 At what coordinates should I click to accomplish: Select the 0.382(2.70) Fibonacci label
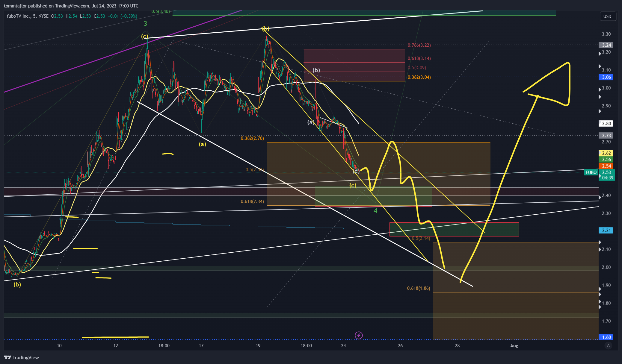252,138
